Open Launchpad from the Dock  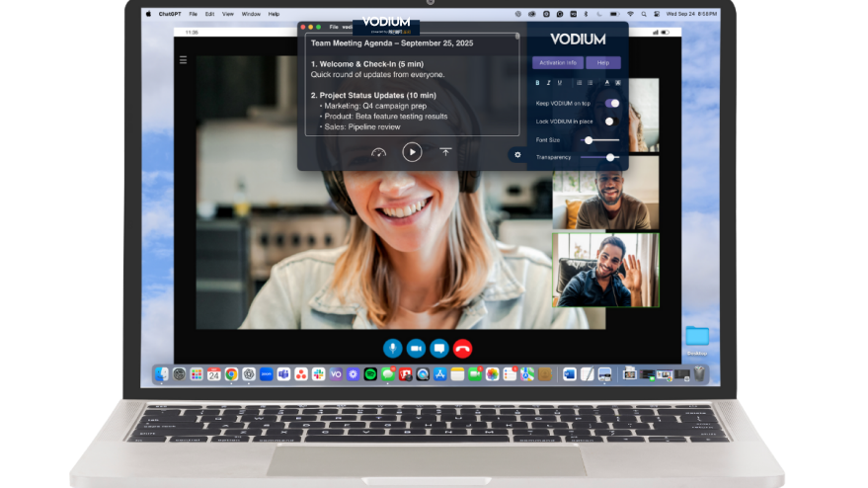point(197,374)
